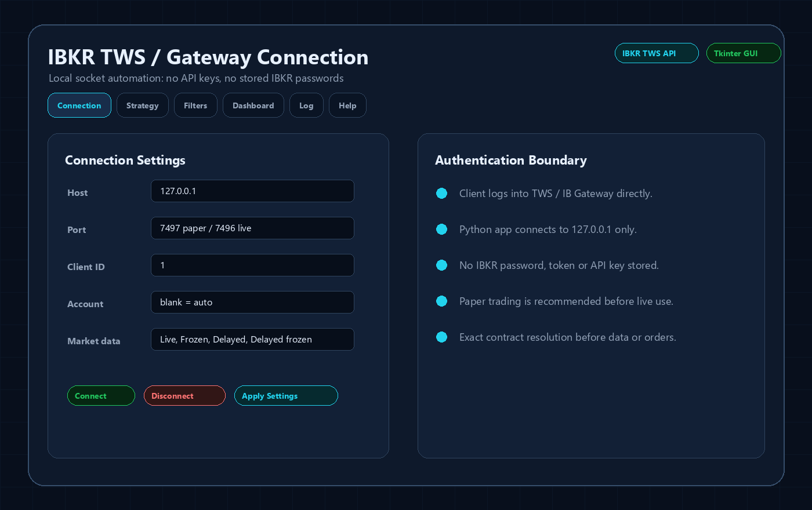Click text 'Client logs into TWS / IB Gateway directly.'
The height and width of the screenshot is (510, 812).
click(556, 194)
